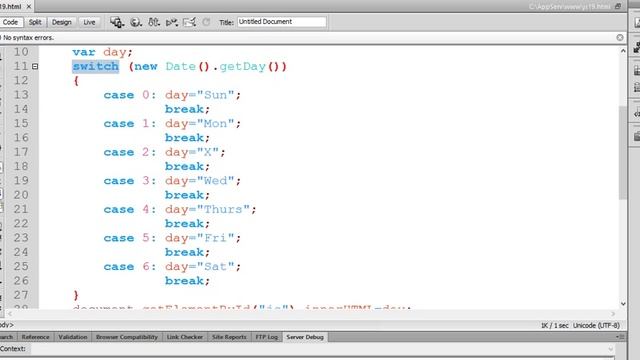The height and width of the screenshot is (360, 640).
Task: Enable Live view
Action: click(x=89, y=22)
